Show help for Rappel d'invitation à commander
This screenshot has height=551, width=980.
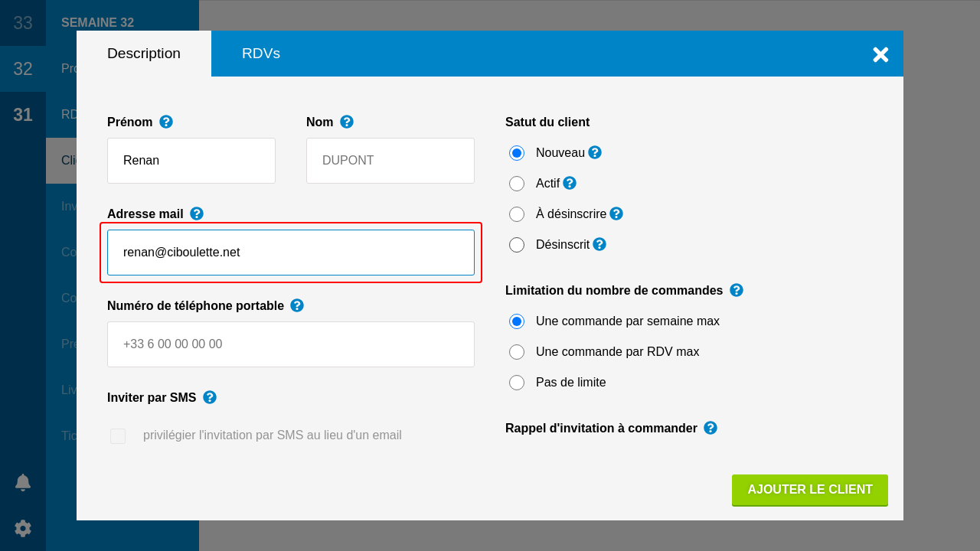pos(710,428)
